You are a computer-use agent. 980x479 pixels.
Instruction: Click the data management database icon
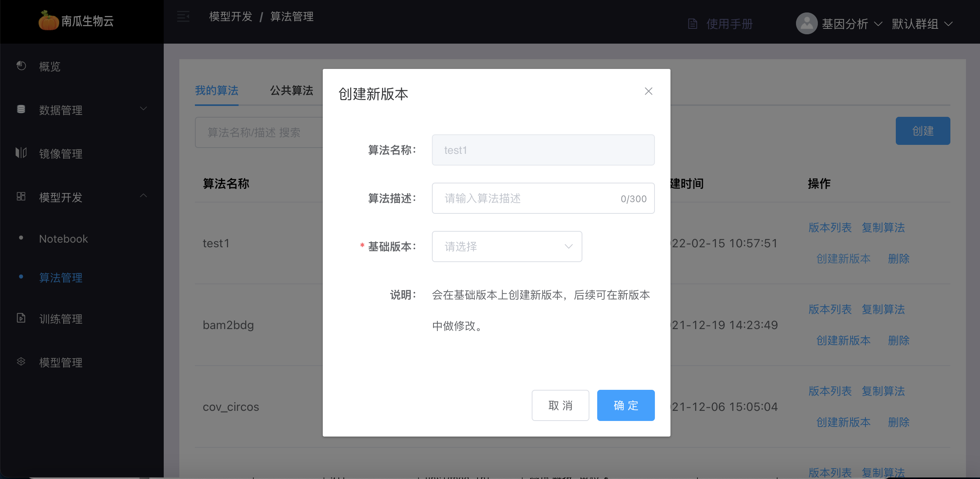pyautogui.click(x=21, y=109)
